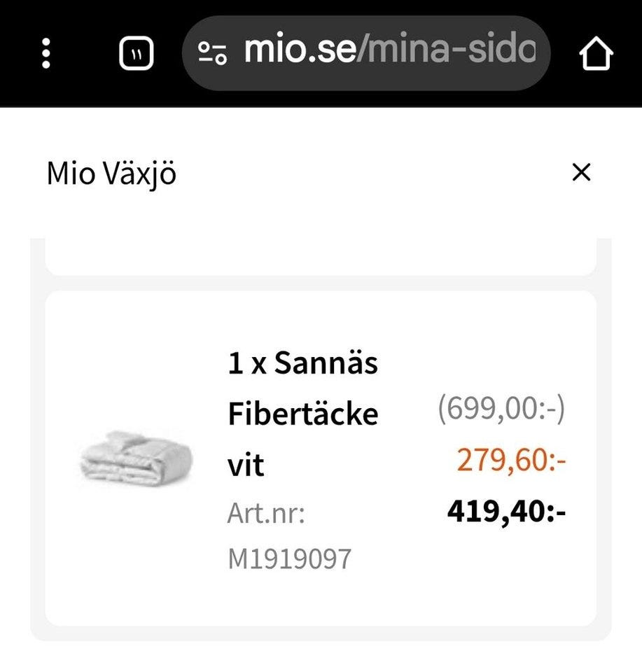
Task: Select the article number M1919097
Action: (289, 559)
